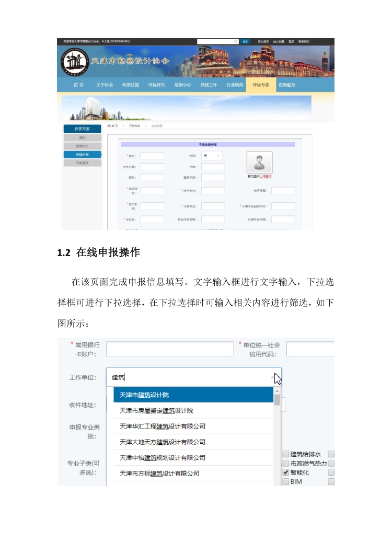The height and width of the screenshot is (542, 392).
Task: Click the magnifier icon in the search box
Action: click(236, 41)
